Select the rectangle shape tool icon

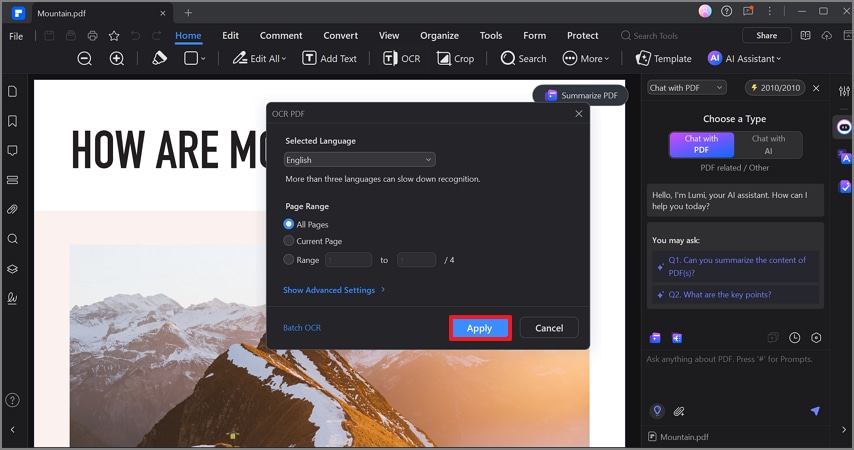(x=191, y=58)
